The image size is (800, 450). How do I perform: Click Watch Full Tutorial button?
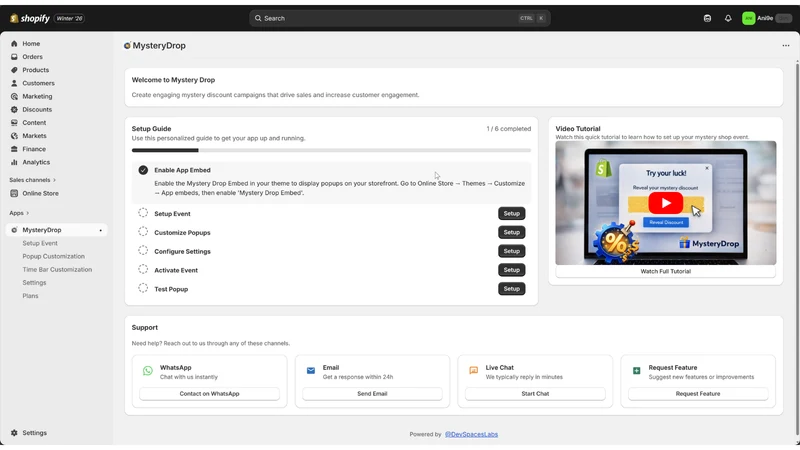[665, 271]
